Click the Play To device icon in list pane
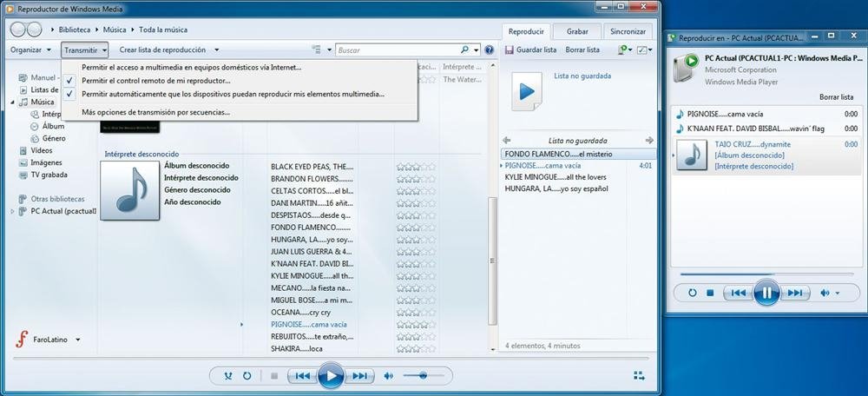 [x=622, y=49]
